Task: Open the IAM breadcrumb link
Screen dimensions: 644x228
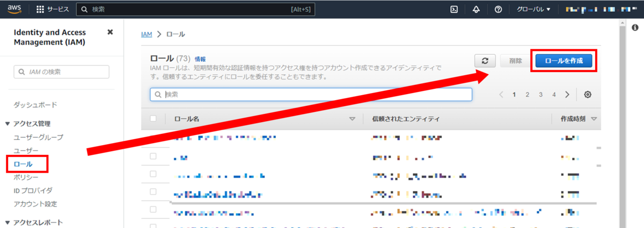Action: click(147, 34)
